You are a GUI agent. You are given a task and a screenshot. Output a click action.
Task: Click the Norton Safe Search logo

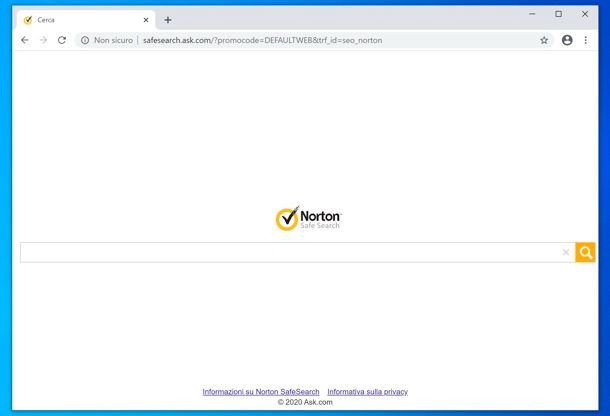[308, 219]
